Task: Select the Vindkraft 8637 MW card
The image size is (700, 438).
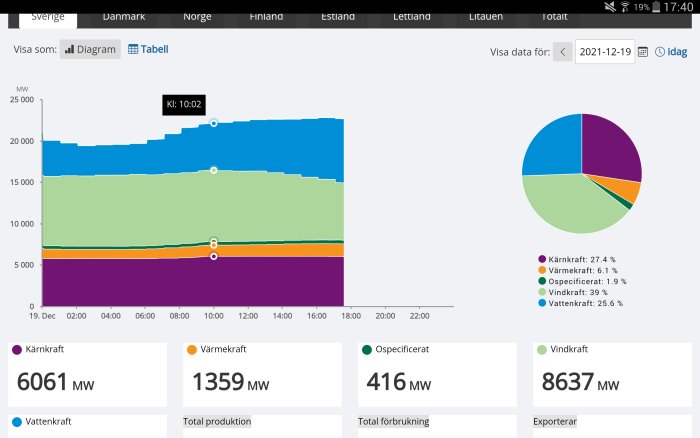Action: click(x=612, y=375)
